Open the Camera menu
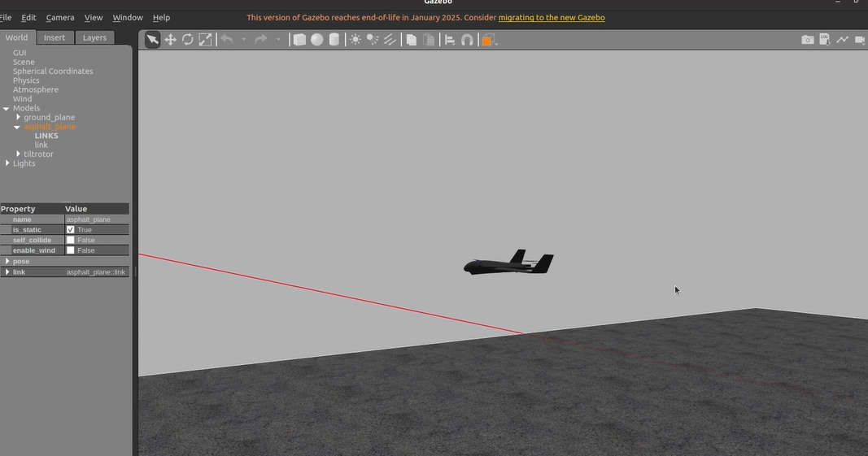This screenshot has height=456, width=868. click(x=59, y=17)
